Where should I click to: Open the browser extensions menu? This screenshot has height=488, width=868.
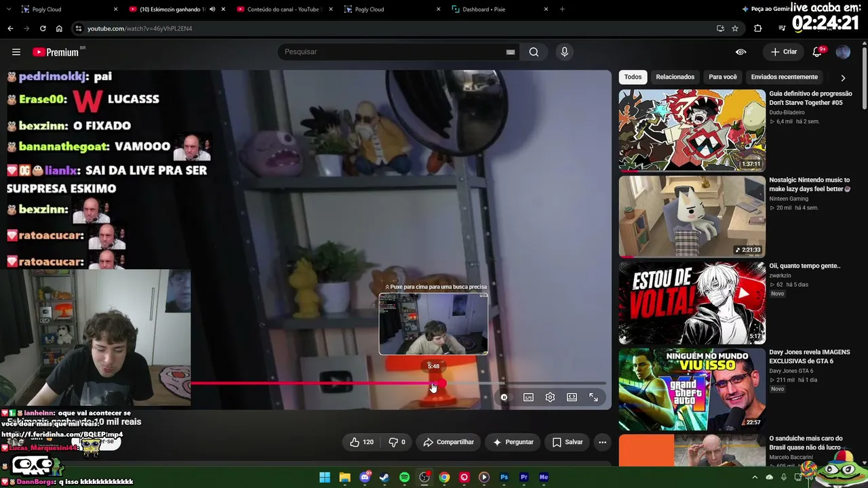tap(758, 28)
